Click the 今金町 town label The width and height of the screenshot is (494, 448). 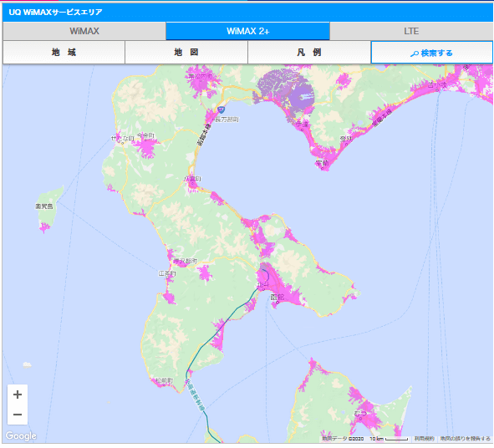tap(146, 135)
